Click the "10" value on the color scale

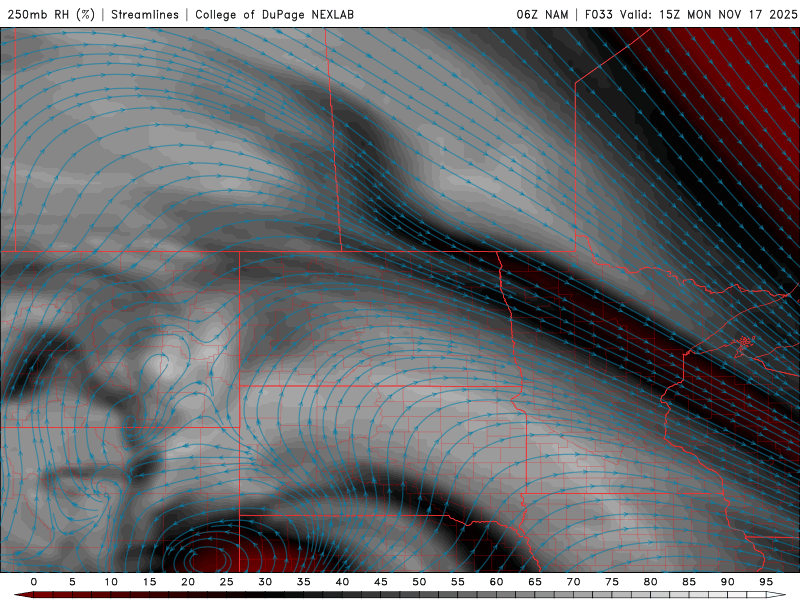[111, 582]
